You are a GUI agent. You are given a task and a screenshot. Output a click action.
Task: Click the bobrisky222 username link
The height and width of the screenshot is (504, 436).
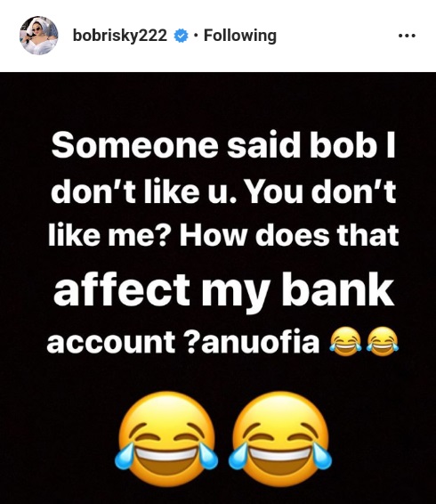(120, 36)
